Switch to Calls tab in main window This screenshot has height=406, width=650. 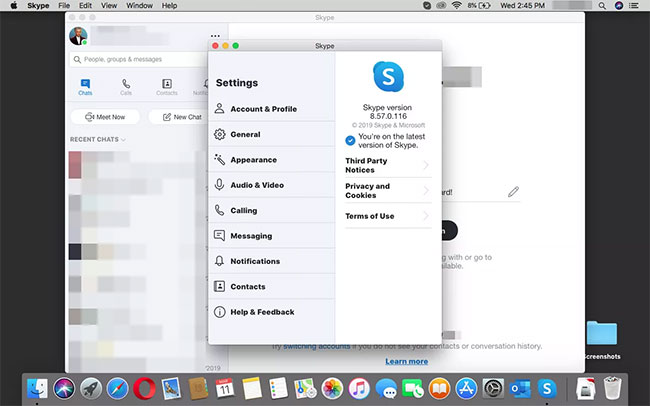[126, 87]
